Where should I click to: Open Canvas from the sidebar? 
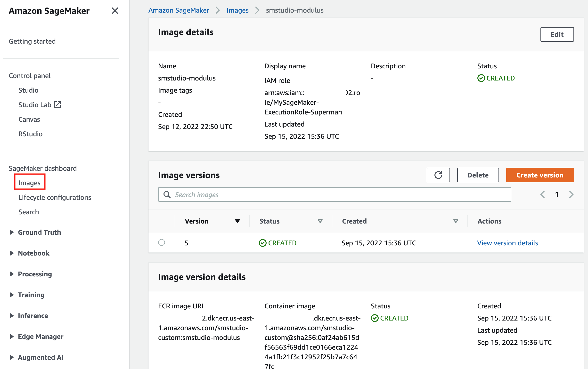29,119
